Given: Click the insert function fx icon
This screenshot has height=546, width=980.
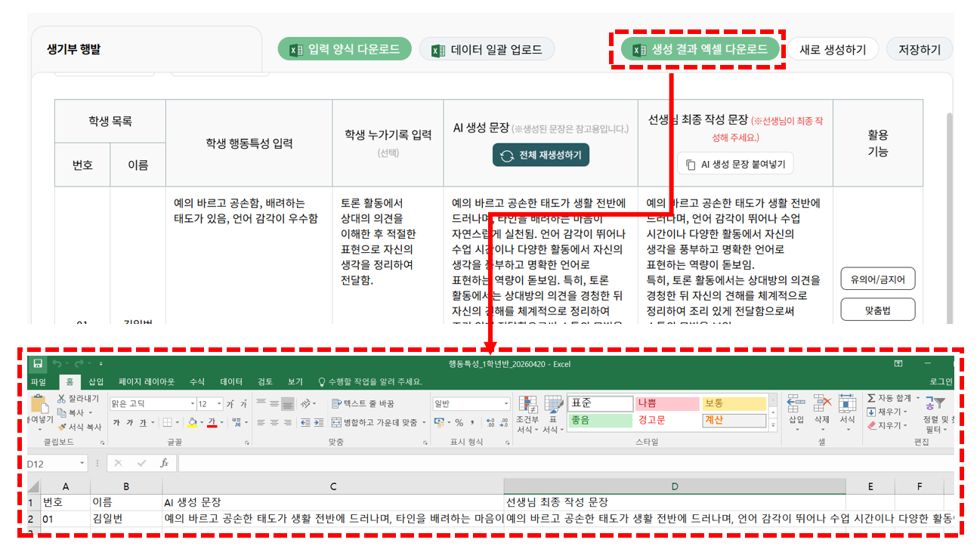Looking at the screenshot, I should coord(164,463).
